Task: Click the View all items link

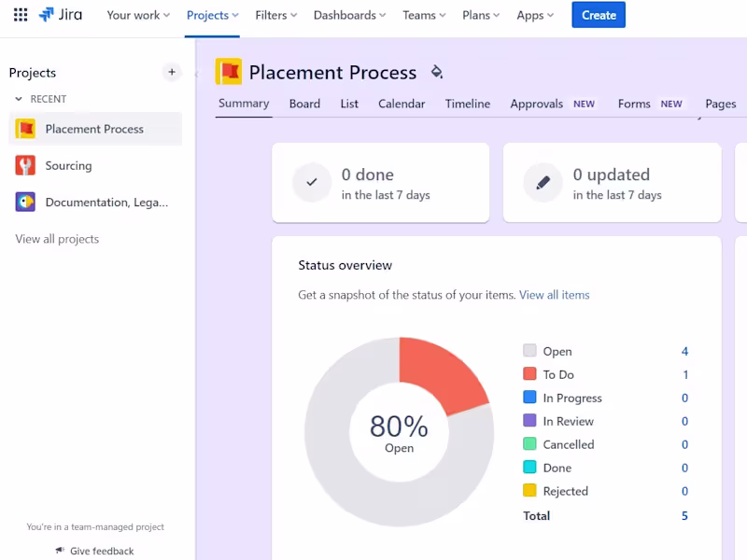Action: click(554, 295)
